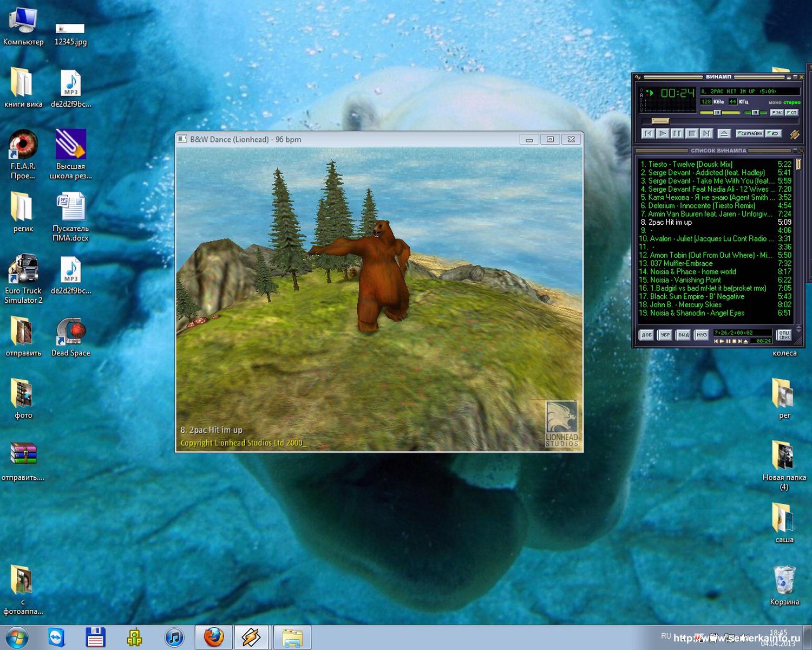Image resolution: width=812 pixels, height=650 pixels.
Task: Click the Winamp eject/open file button
Action: point(724,133)
